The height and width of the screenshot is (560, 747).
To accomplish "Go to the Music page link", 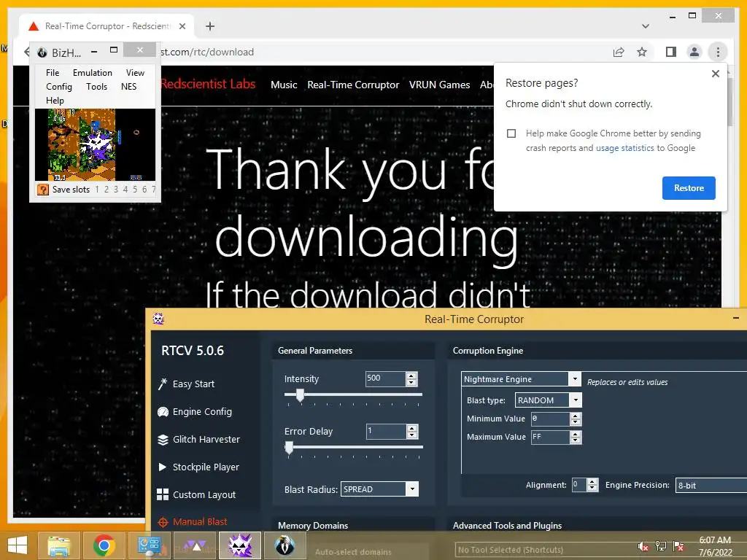I will point(284,85).
